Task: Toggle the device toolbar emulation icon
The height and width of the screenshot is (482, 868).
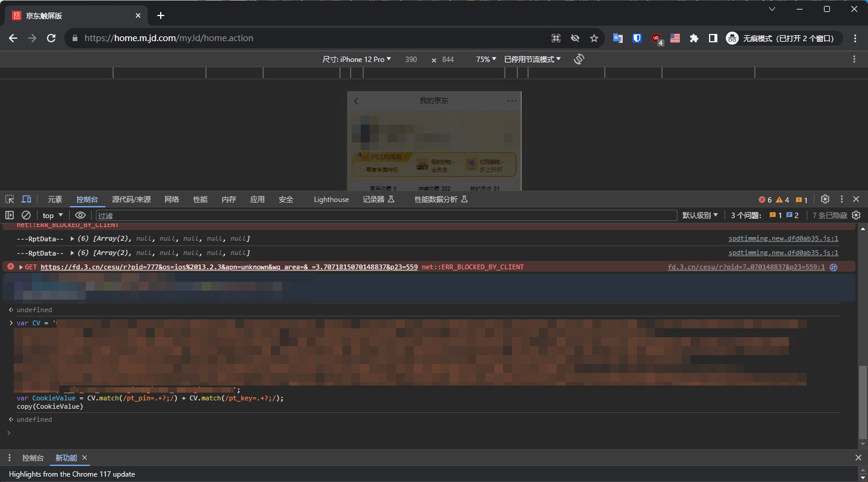Action: point(26,199)
